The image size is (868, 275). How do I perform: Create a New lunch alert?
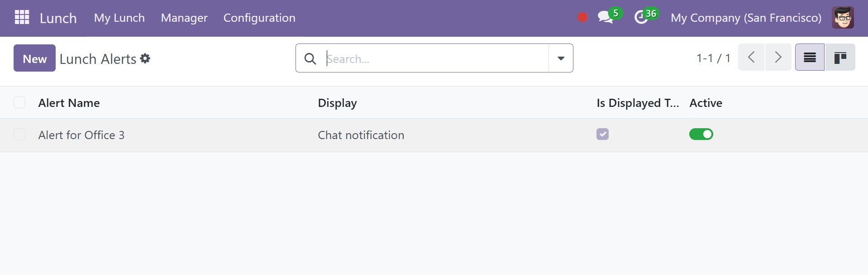click(34, 58)
